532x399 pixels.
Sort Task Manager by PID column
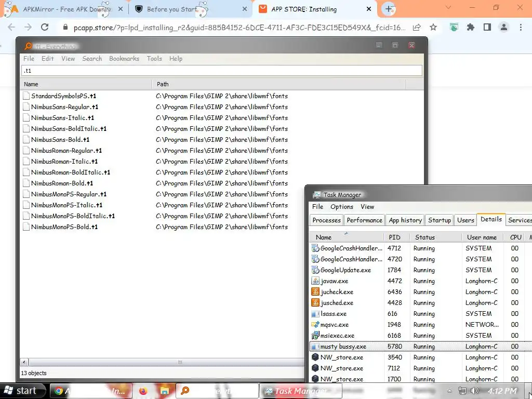[x=396, y=237]
